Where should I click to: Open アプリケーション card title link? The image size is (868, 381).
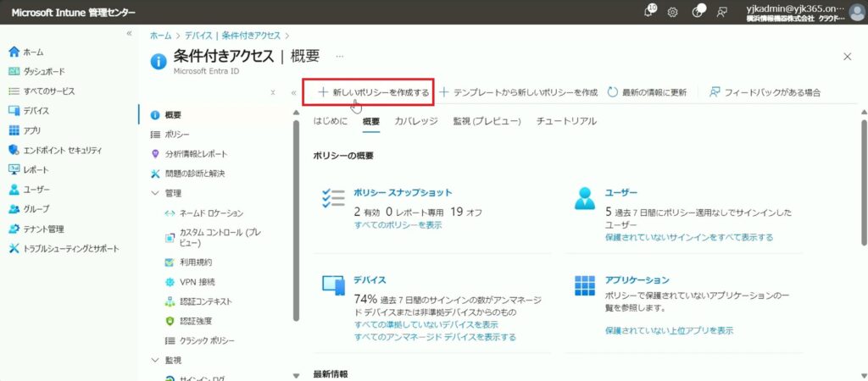[637, 279]
